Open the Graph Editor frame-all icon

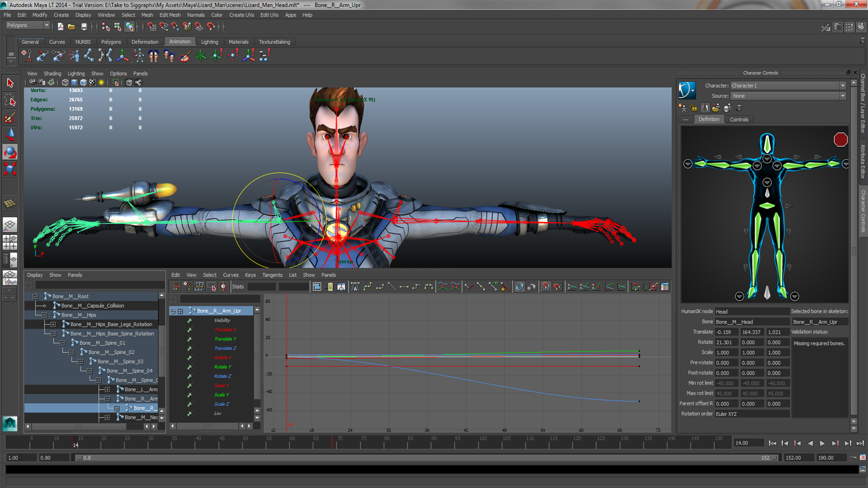(318, 286)
